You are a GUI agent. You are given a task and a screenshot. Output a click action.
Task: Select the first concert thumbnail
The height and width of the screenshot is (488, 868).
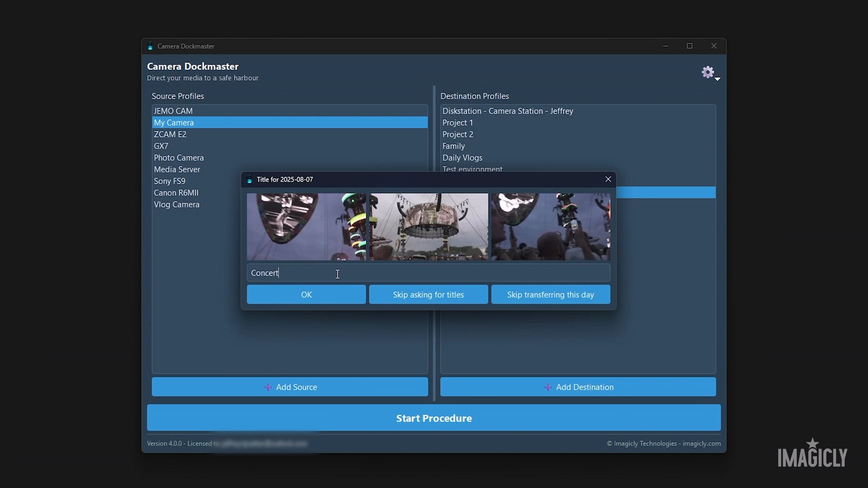pos(306,227)
